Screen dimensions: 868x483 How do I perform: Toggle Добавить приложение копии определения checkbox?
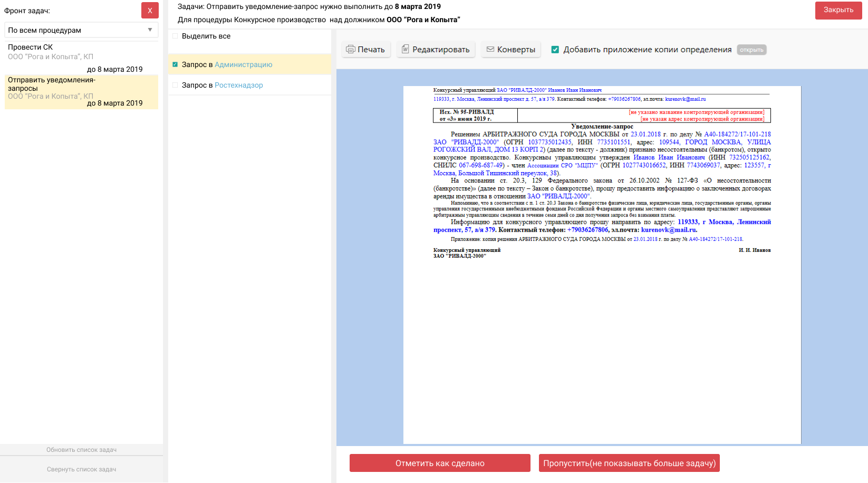click(555, 50)
